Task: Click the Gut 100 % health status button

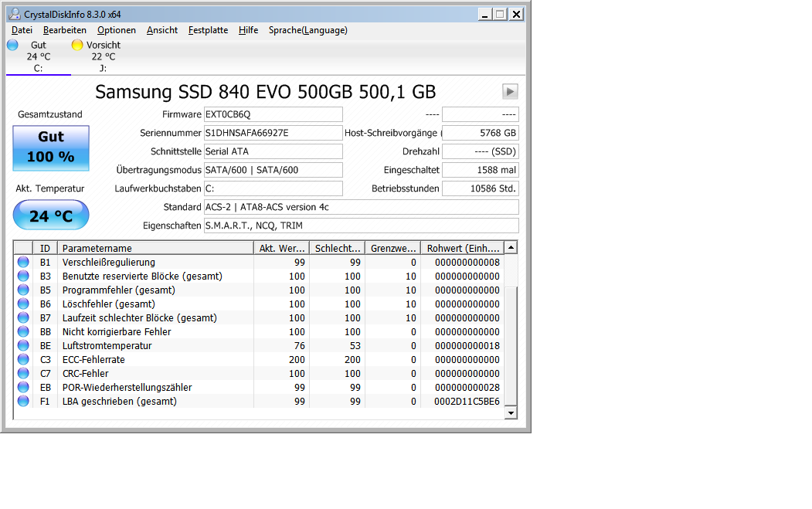Action: 51,148
